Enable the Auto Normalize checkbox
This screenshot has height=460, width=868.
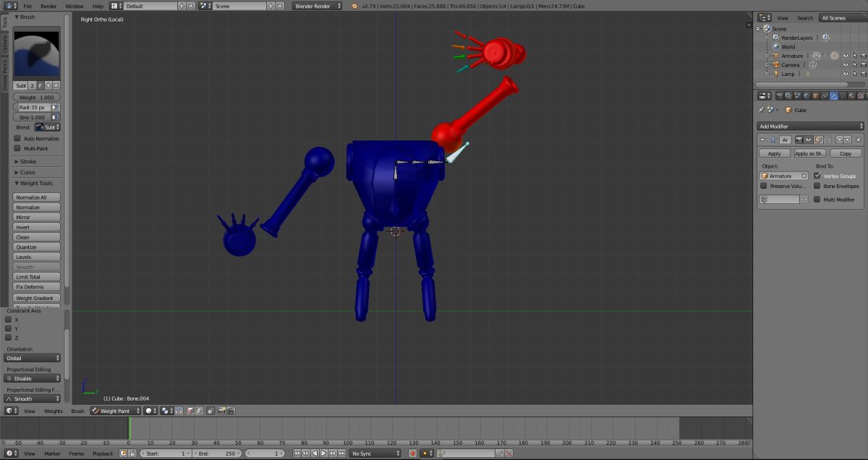pyautogui.click(x=17, y=138)
